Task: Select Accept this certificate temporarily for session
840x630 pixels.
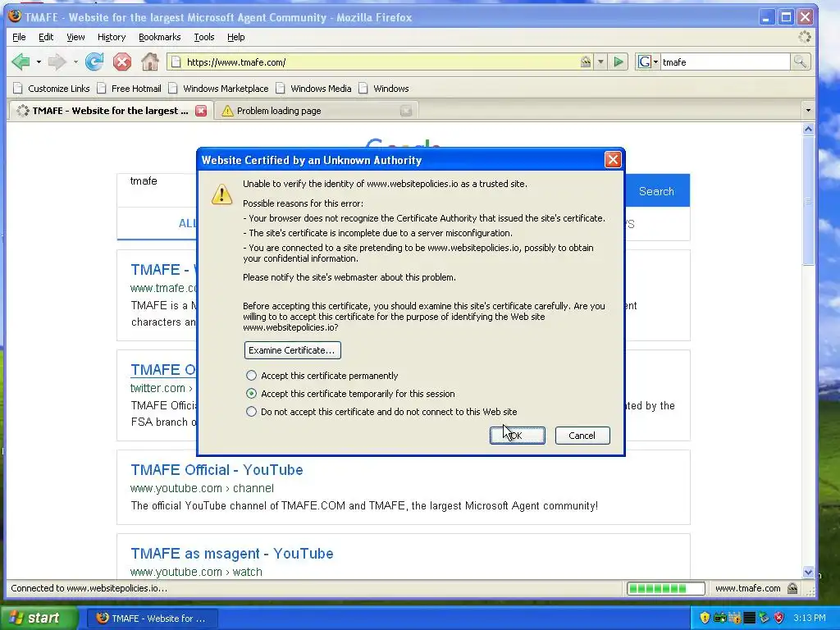Action: 251,394
